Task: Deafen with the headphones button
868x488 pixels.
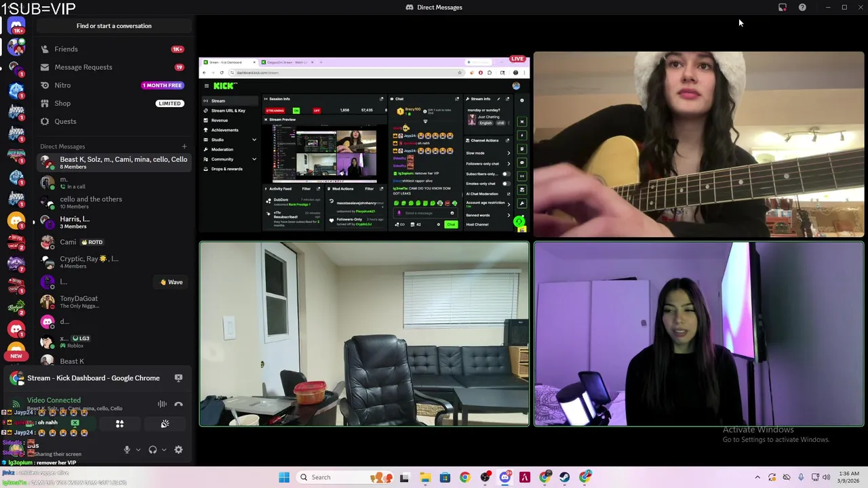Action: pyautogui.click(x=153, y=450)
